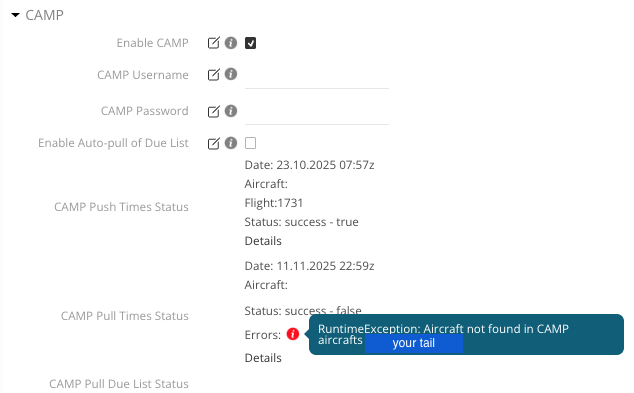Image resolution: width=634 pixels, height=393 pixels.
Task: Select the text 'Date: 11.11.2025 22:59z'
Action: point(309,266)
